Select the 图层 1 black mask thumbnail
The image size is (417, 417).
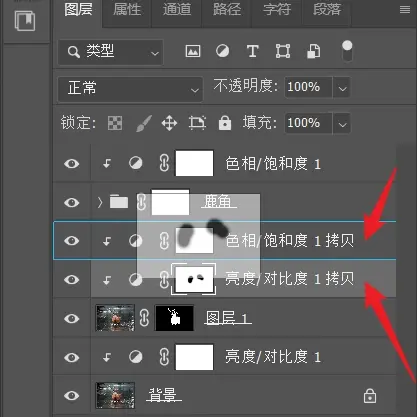174,318
